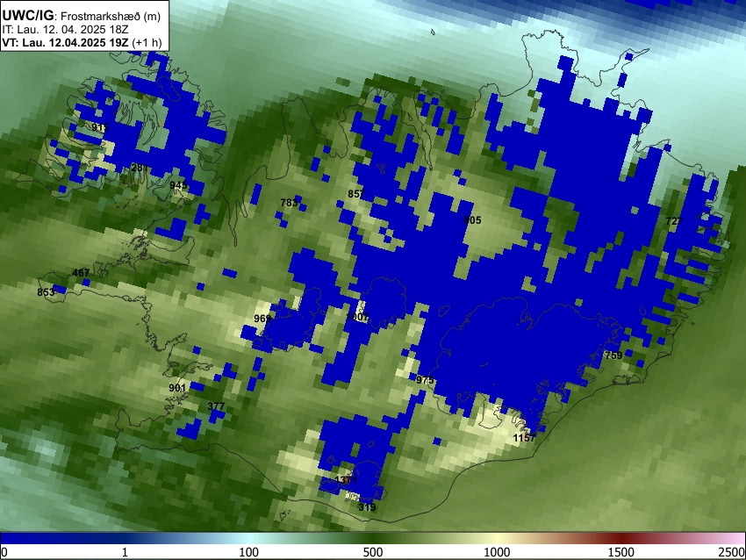Click the '0' tick label on the color scale
This screenshot has height=560, width=746.
coord(4,552)
